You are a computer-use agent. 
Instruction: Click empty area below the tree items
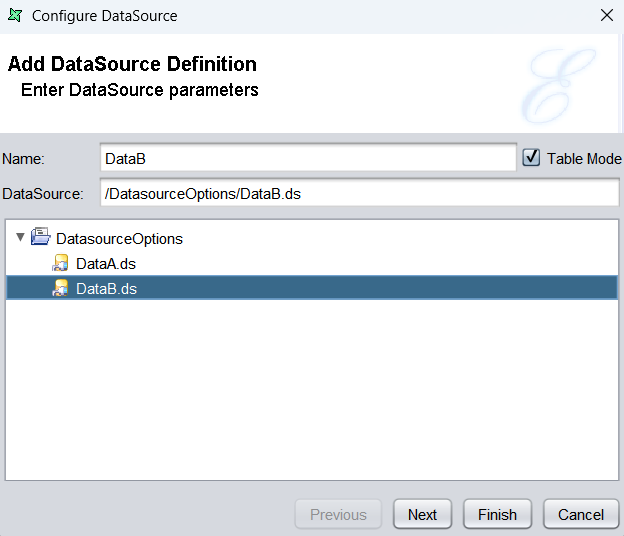coord(310,400)
